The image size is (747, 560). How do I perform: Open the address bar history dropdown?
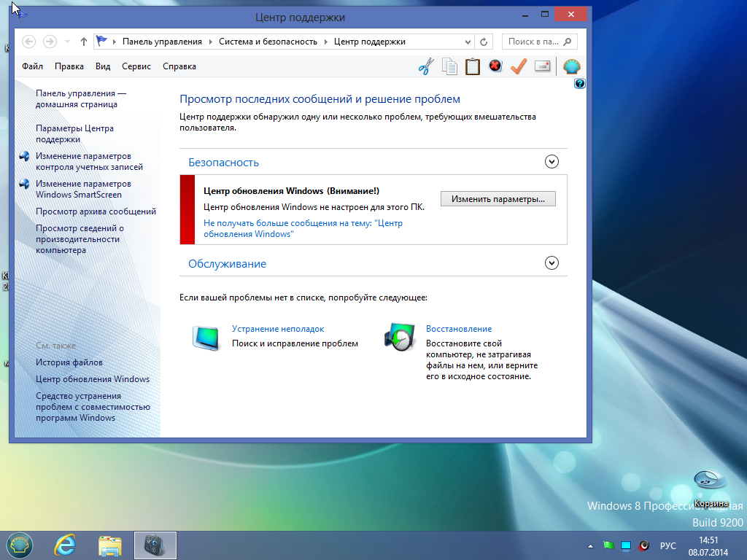coord(468,42)
